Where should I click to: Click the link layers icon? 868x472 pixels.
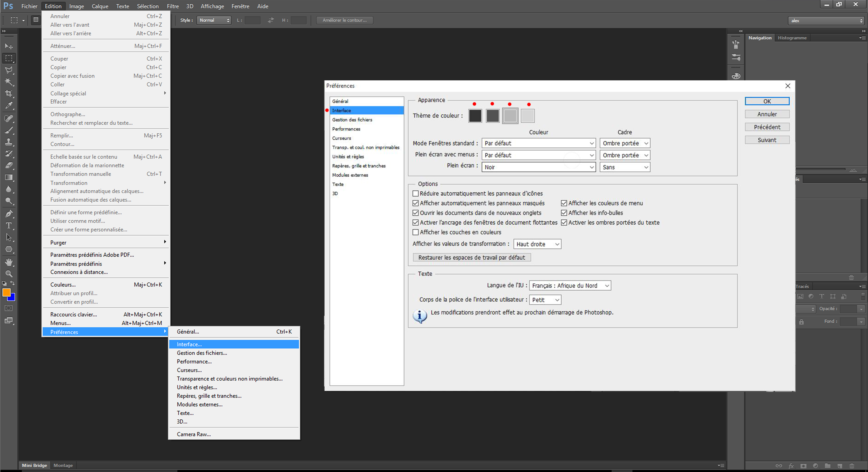point(779,466)
